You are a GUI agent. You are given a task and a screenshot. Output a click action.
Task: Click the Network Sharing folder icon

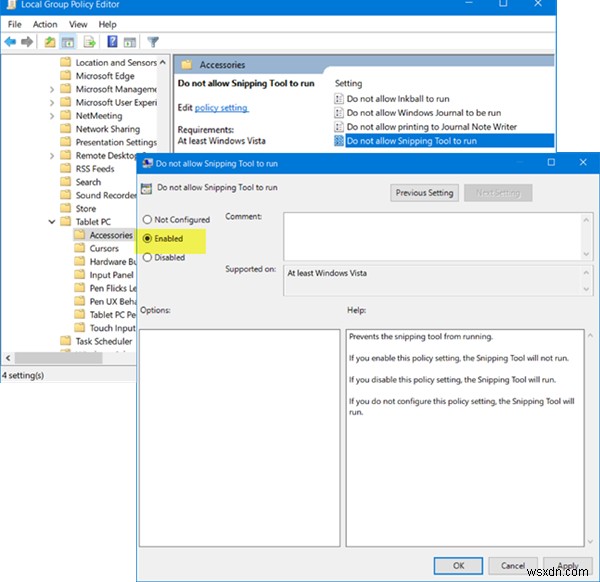click(x=66, y=129)
